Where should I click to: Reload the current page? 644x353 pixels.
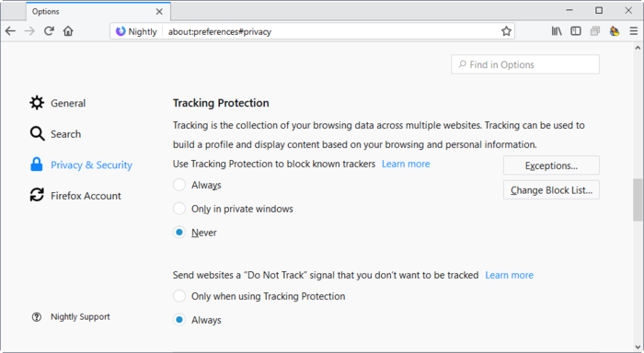coord(49,31)
